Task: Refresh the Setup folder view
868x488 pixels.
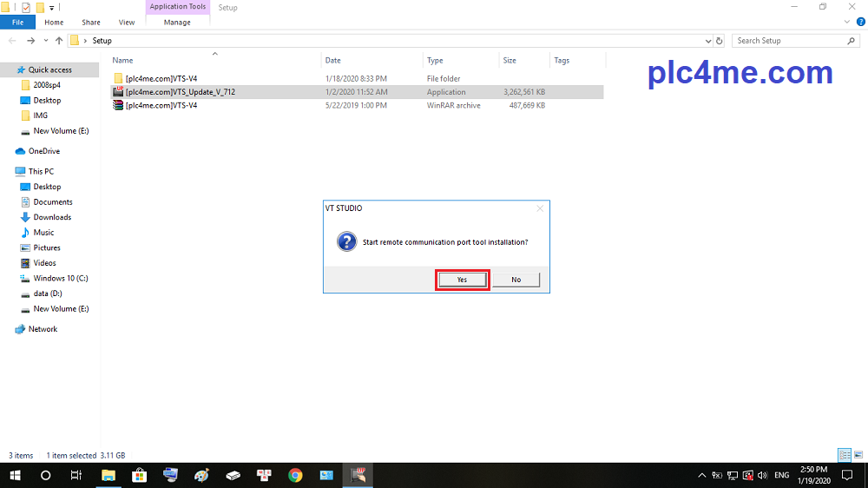Action: coord(720,41)
